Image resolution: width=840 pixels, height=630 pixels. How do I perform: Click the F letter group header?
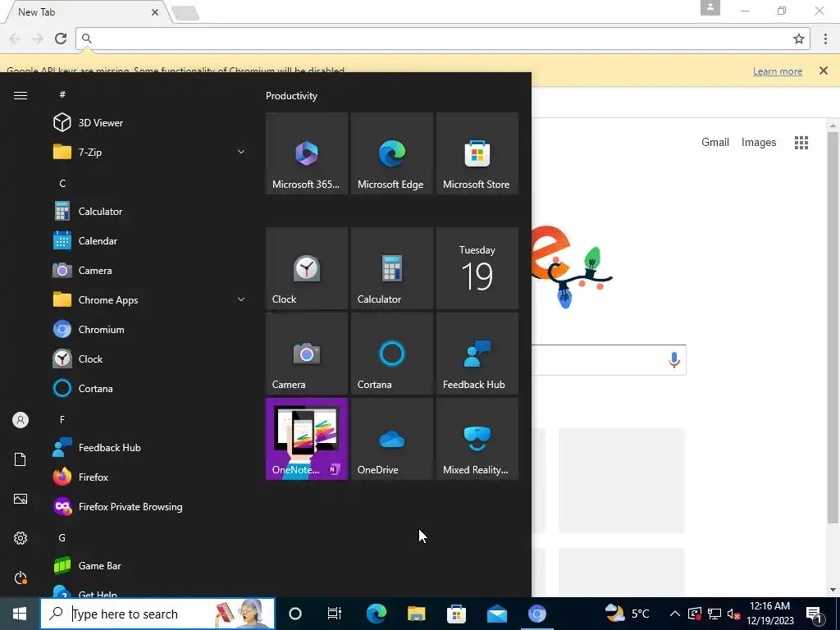(x=62, y=419)
